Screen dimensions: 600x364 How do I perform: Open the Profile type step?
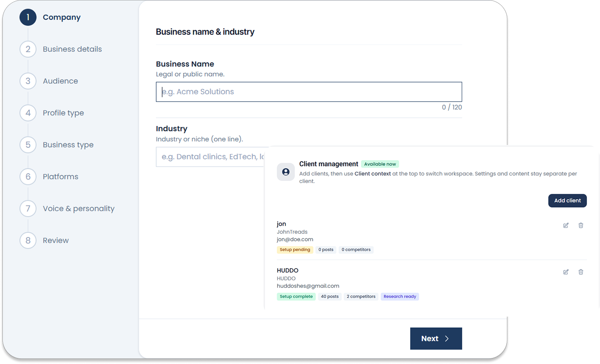pos(63,113)
